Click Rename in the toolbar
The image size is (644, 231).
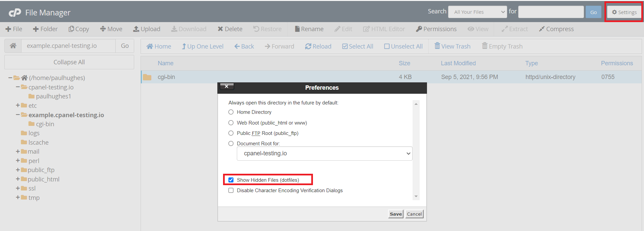(x=309, y=29)
